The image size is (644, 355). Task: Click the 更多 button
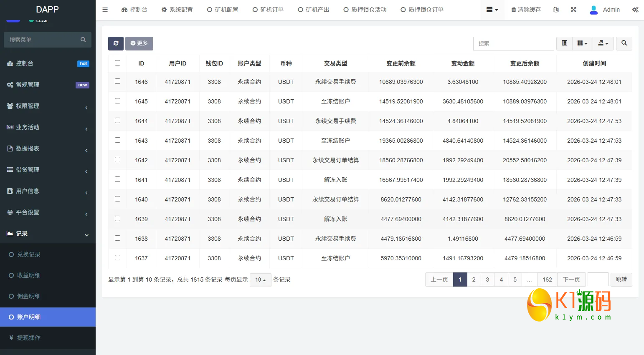[139, 43]
